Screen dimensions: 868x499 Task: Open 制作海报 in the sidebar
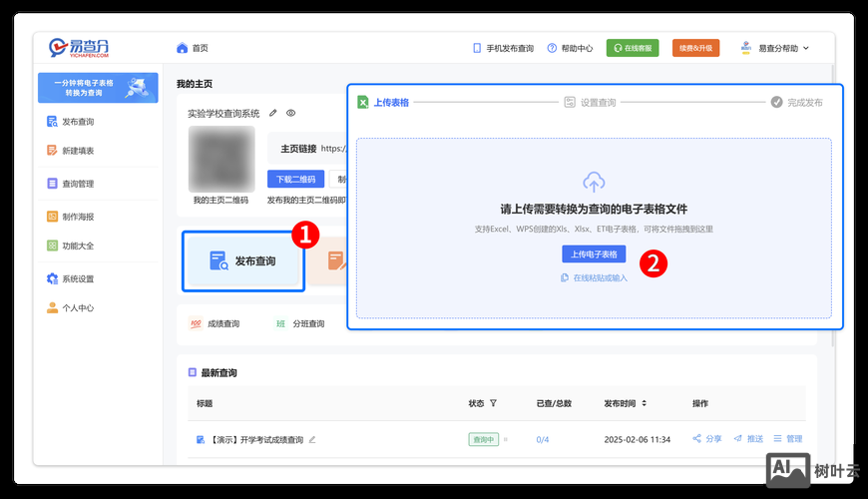tap(71, 217)
